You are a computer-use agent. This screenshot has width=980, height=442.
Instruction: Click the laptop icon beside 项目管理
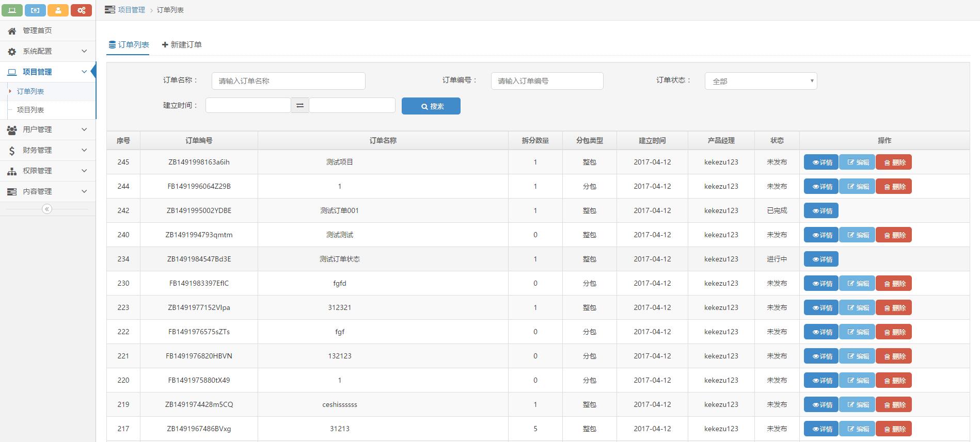pyautogui.click(x=12, y=72)
